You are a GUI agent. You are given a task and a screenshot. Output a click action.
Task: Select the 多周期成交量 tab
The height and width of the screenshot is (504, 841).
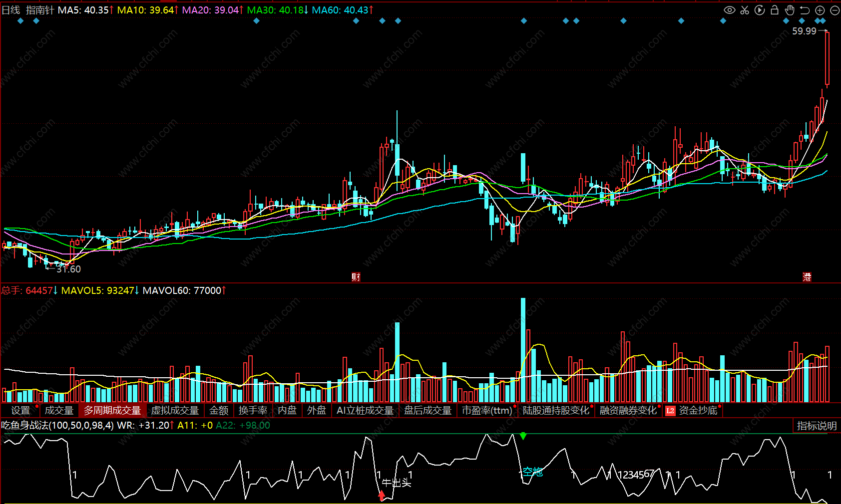[x=112, y=410]
